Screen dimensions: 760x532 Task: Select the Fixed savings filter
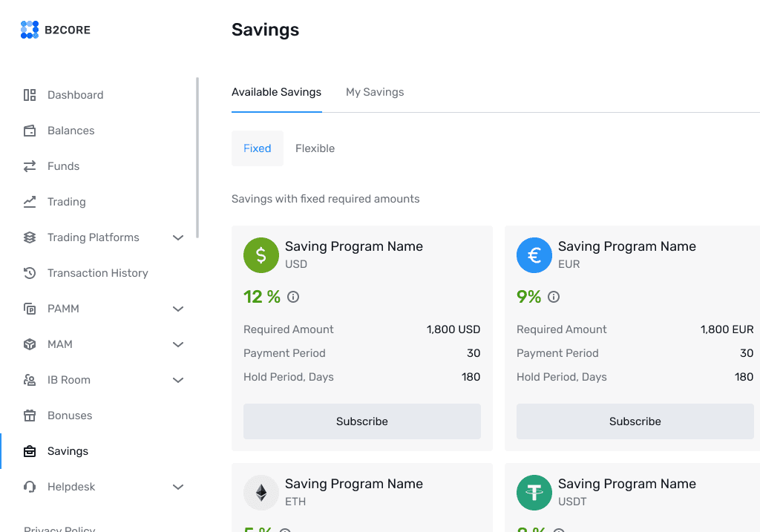[258, 148]
